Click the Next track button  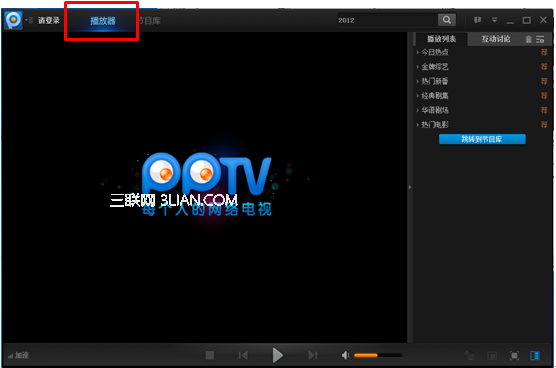click(x=312, y=355)
